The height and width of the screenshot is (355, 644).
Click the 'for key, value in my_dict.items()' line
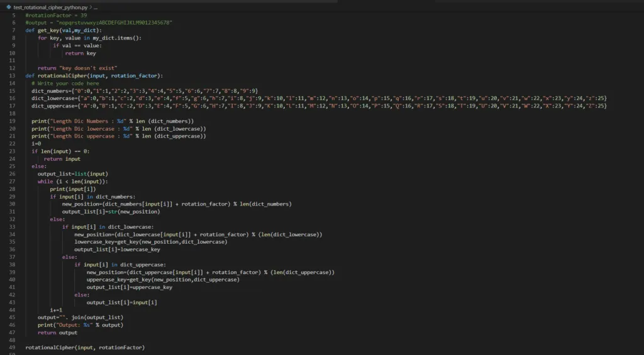click(89, 38)
